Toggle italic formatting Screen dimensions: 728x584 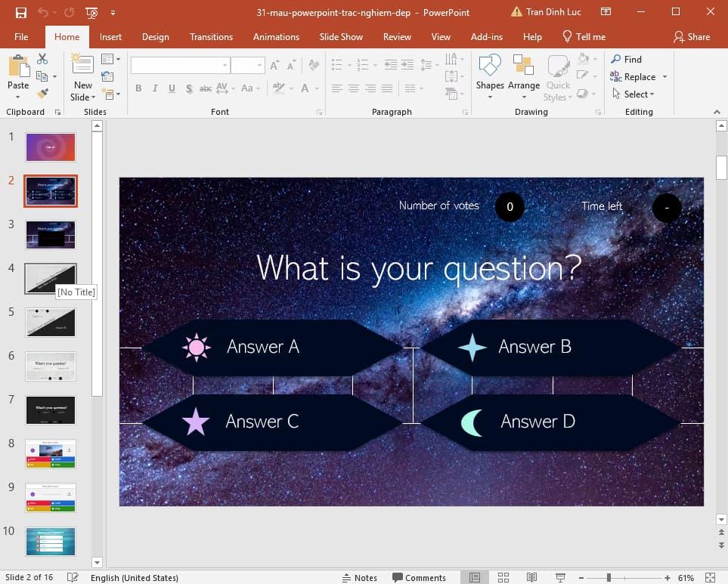[x=155, y=88]
